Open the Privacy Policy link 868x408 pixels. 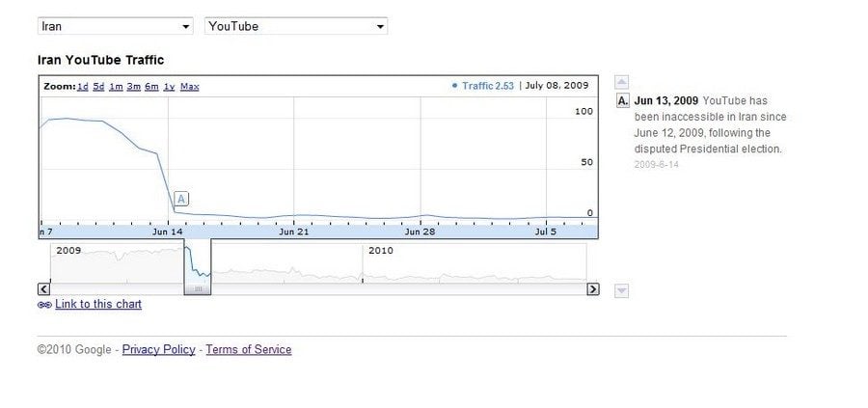click(x=158, y=349)
